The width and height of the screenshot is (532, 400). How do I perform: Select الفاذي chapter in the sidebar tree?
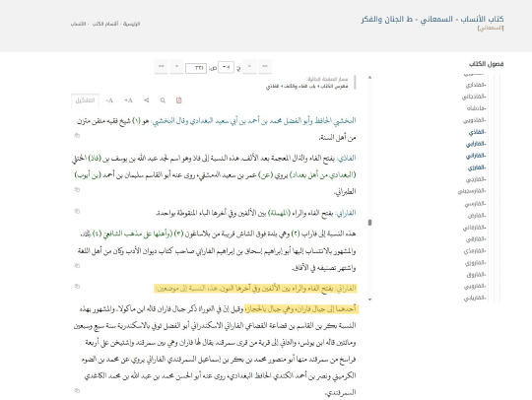tap(477, 132)
